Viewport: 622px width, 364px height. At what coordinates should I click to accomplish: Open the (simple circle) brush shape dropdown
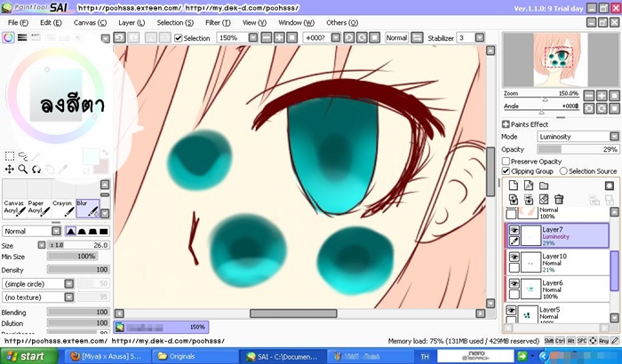tap(69, 284)
